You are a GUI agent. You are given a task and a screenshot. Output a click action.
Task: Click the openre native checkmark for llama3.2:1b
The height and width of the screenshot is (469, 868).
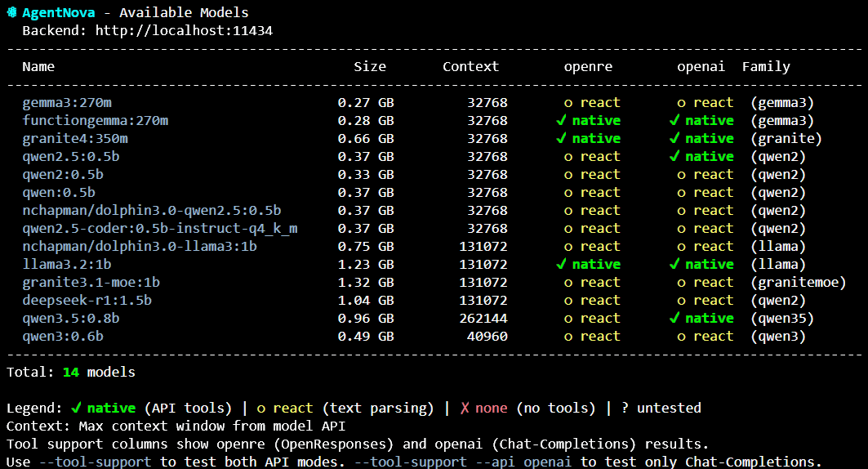tap(561, 264)
